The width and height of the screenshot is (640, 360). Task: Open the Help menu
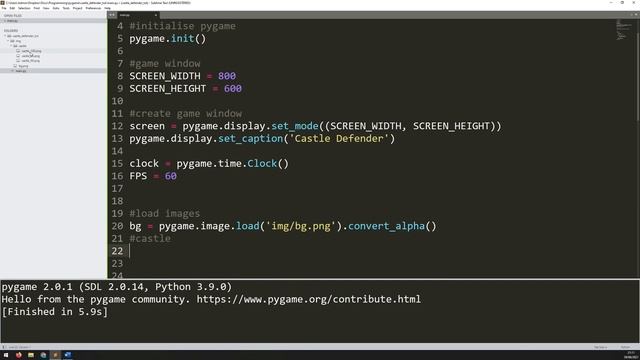pyautogui.click(x=107, y=8)
